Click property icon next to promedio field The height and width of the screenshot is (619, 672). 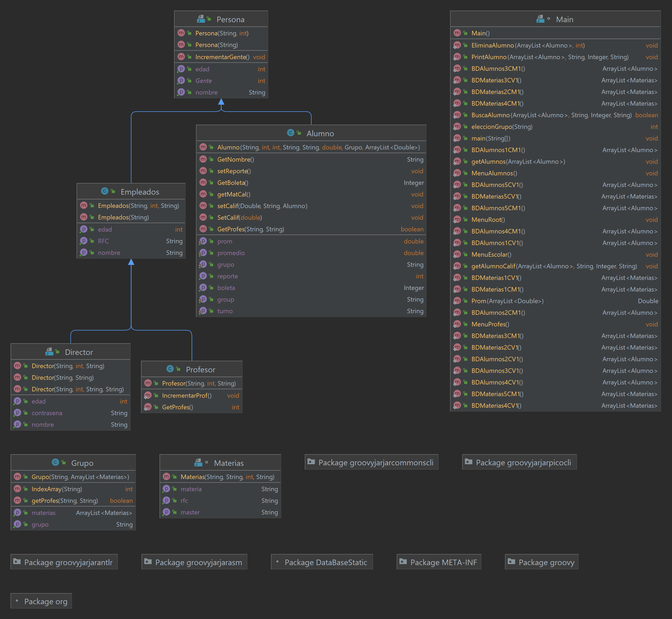pos(203,253)
